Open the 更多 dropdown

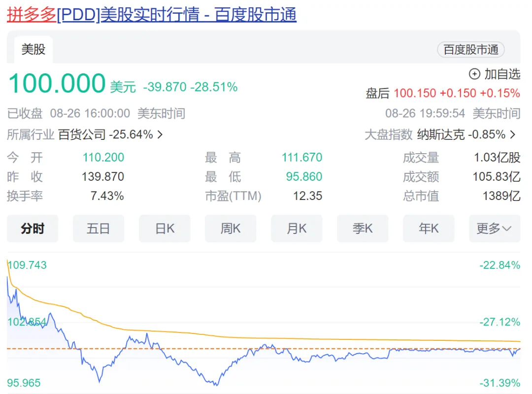click(x=495, y=229)
